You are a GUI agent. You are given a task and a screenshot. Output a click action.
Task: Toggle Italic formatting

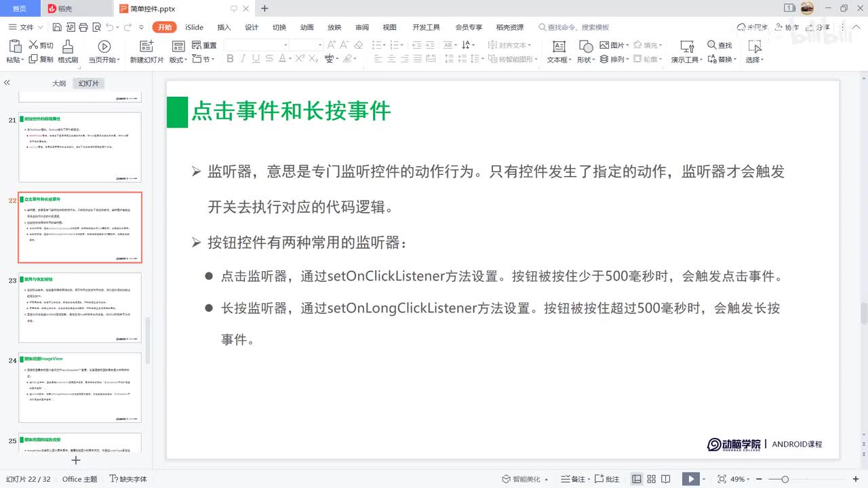243,59
